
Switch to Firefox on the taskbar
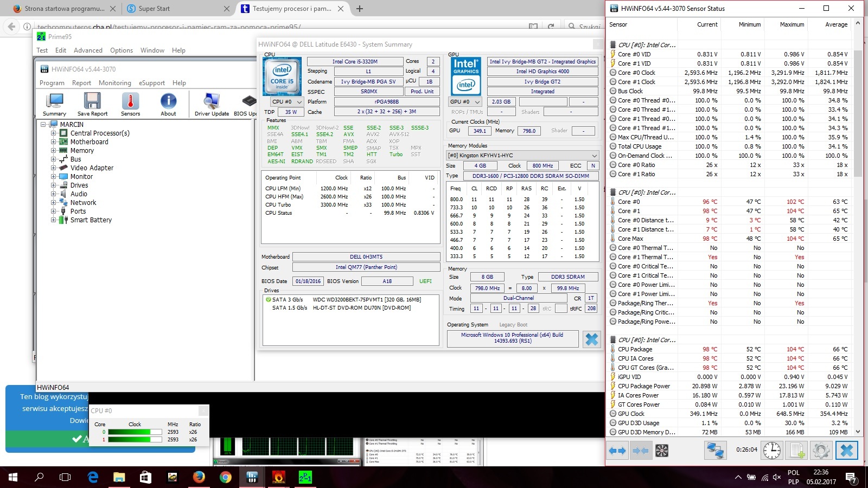tap(199, 477)
